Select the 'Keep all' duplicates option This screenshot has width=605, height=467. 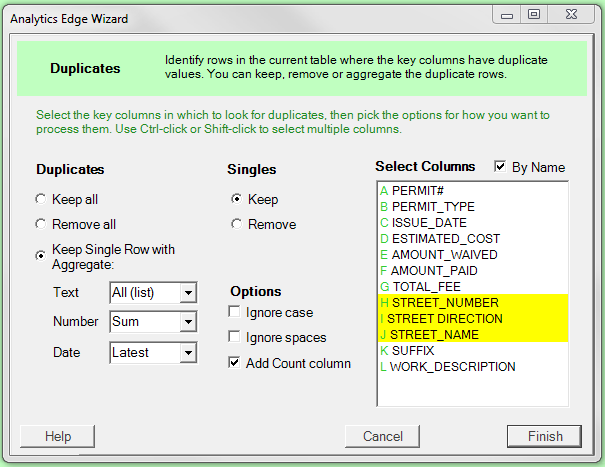tap(41, 200)
